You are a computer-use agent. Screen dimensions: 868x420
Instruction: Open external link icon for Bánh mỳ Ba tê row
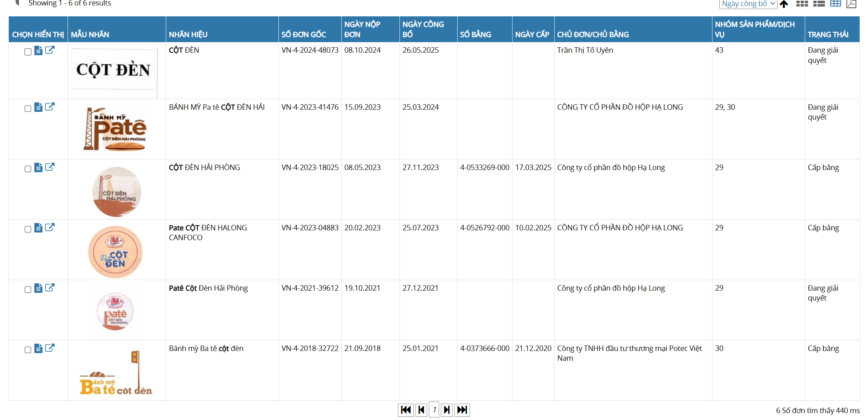(x=50, y=348)
